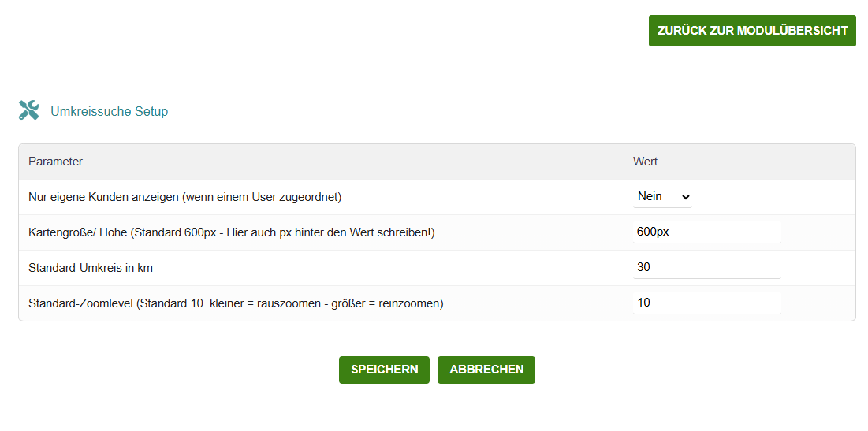Click the 'Kartengröße/ Höhe' label

pyautogui.click(x=78, y=232)
